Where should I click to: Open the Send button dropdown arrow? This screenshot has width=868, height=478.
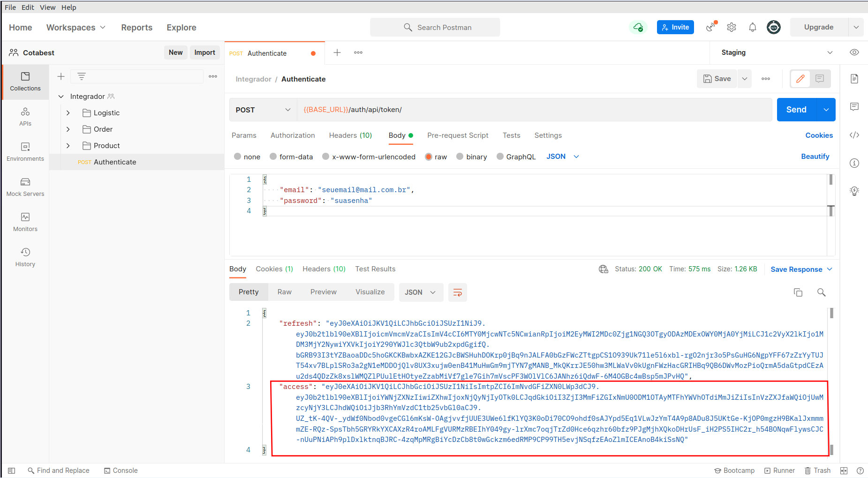point(826,110)
